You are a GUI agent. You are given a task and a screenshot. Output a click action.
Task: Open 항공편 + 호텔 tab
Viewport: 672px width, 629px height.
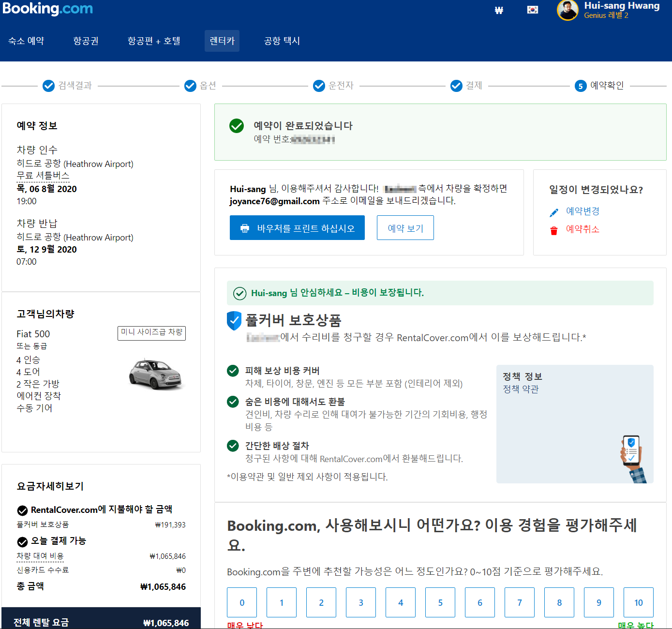pos(154,41)
